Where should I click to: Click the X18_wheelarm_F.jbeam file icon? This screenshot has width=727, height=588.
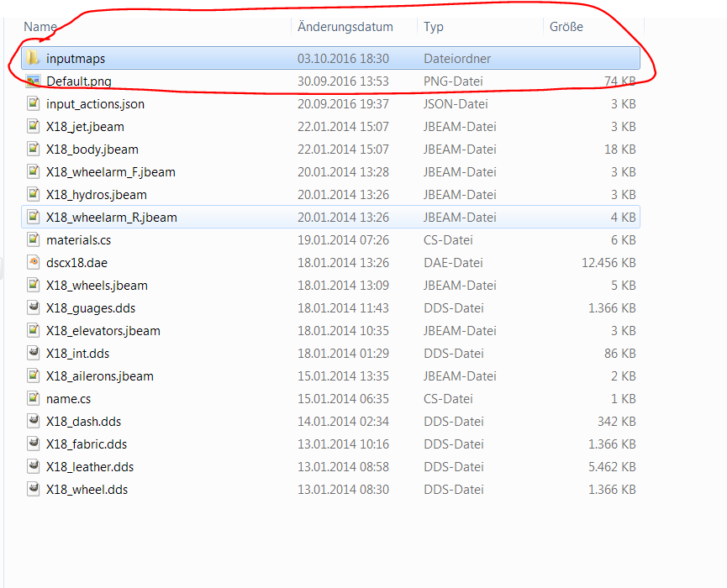coord(33,171)
